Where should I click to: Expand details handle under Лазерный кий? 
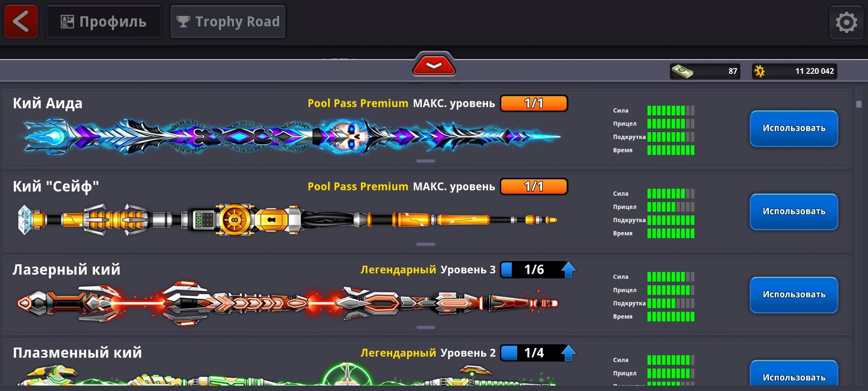click(426, 328)
